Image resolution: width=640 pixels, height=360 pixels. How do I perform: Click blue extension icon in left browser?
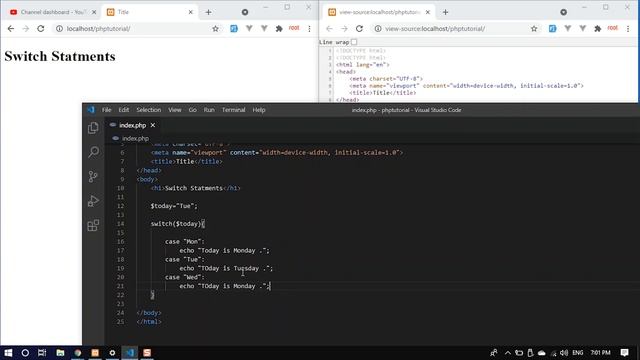233,29
